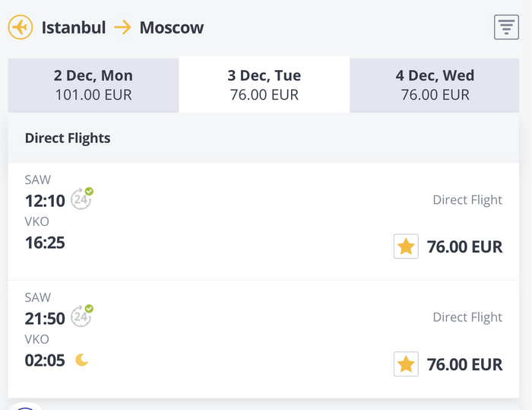Viewport: 532px width, 410px height.
Task: Click the 24-hour icon next to 12:10
Action: coord(81,199)
